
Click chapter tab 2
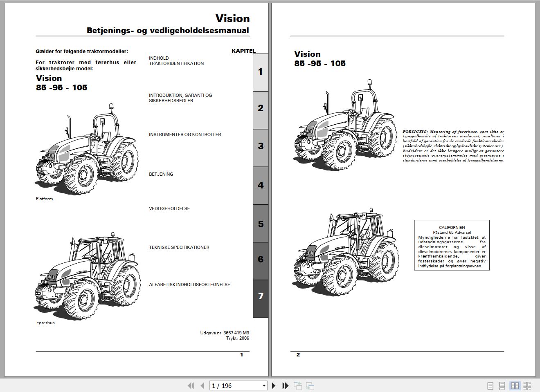[261, 110]
